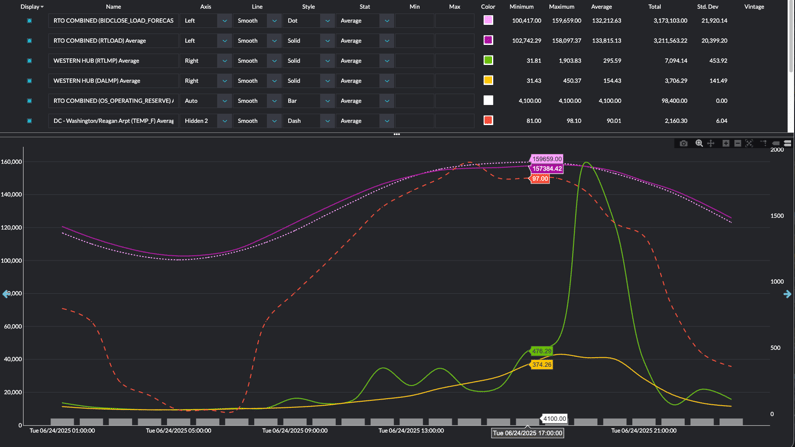Viewport: 795px width, 447px height.
Task: Open red color swatch for TEMP_F
Action: 488,120
